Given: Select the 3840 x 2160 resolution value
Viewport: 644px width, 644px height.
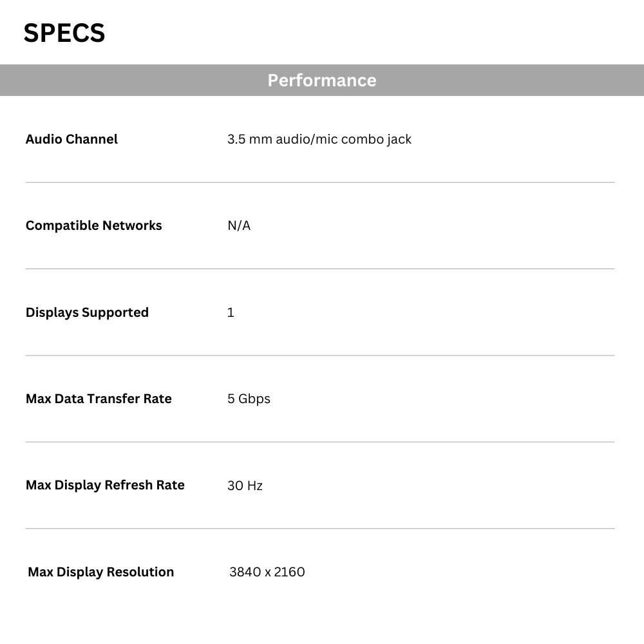Looking at the screenshot, I should tap(267, 572).
